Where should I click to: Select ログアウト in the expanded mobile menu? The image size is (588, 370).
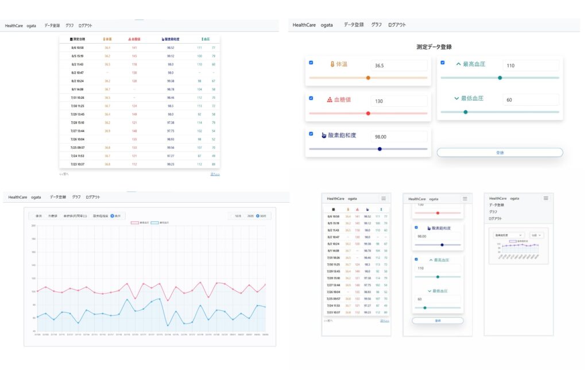point(495,218)
